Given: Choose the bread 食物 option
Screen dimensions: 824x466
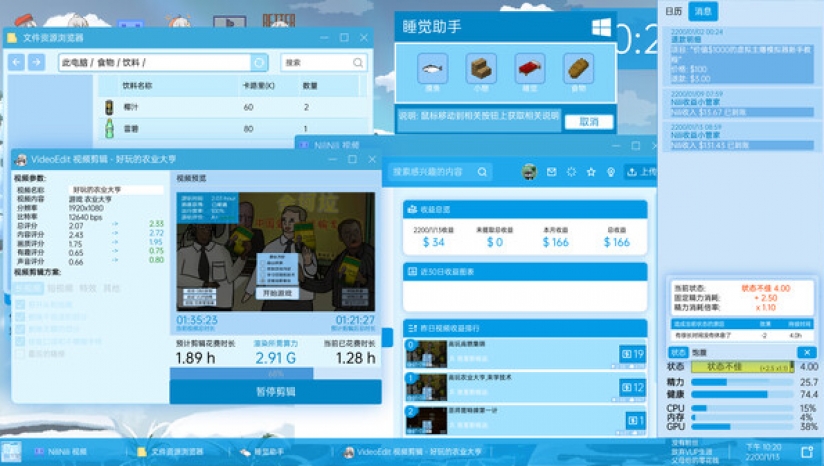Looking at the screenshot, I should (579, 68).
